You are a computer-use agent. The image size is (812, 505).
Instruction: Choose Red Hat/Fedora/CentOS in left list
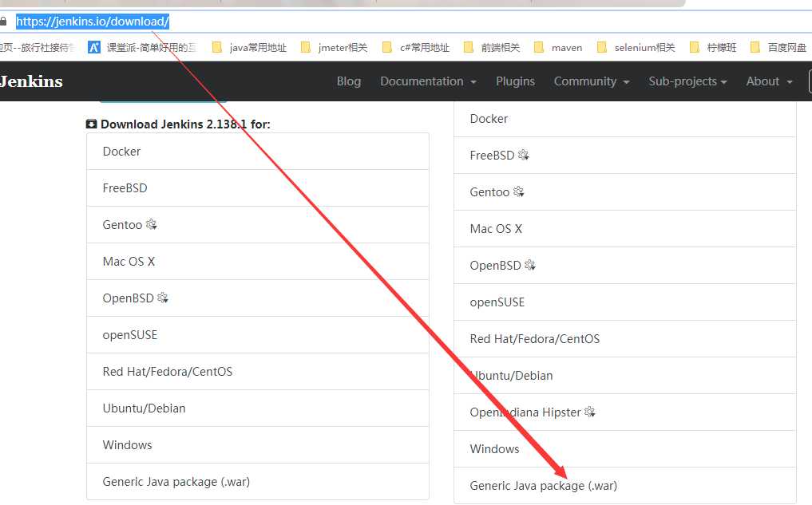coord(258,372)
